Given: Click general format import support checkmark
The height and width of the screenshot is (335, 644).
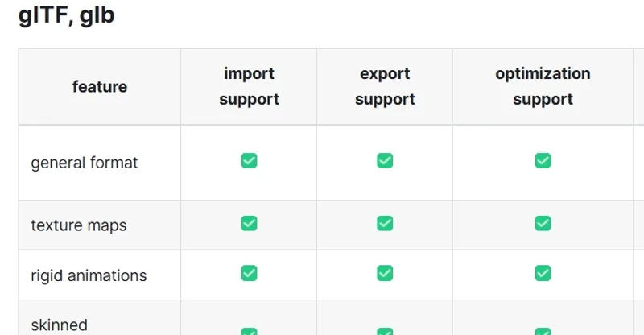Looking at the screenshot, I should pyautogui.click(x=249, y=161).
